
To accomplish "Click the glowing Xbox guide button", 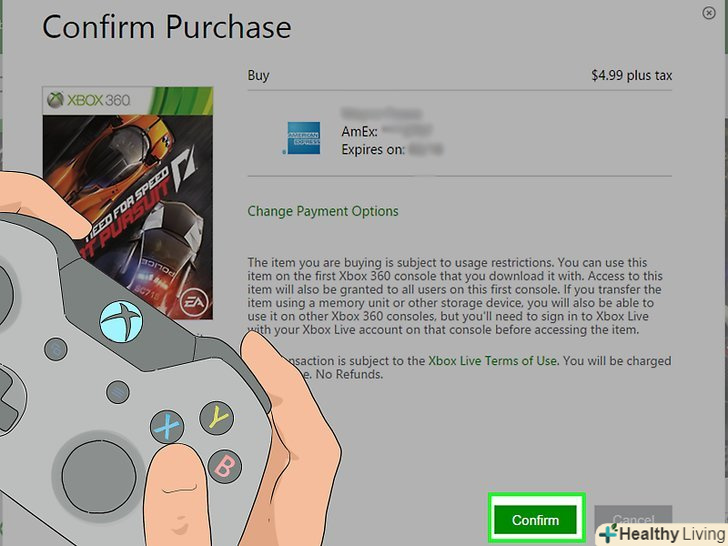I will 121,322.
